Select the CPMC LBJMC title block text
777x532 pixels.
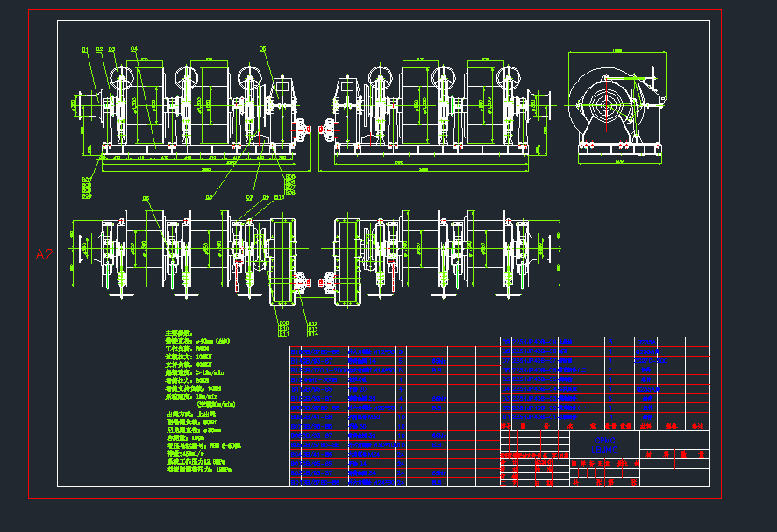[604, 445]
